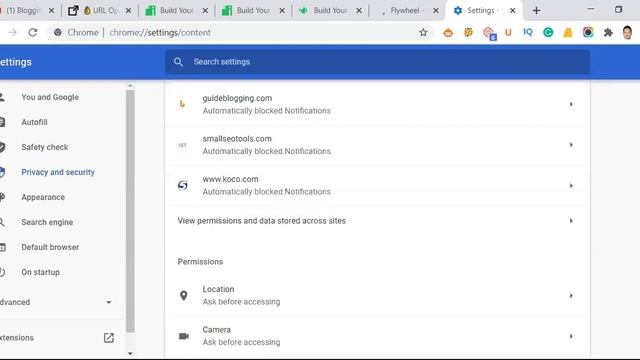The height and width of the screenshot is (360, 640).
Task: Click the sidebar vertical scrollbar thumb
Action: tap(130, 211)
